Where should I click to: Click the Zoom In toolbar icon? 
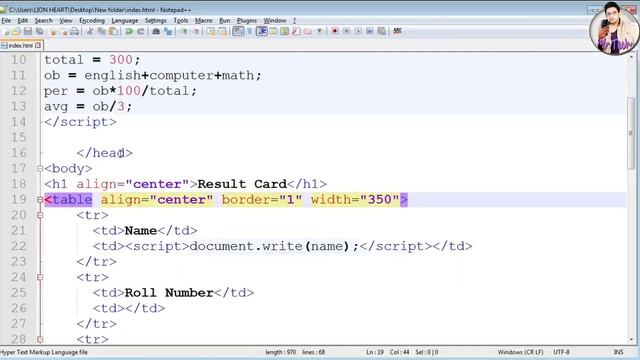[x=184, y=31]
